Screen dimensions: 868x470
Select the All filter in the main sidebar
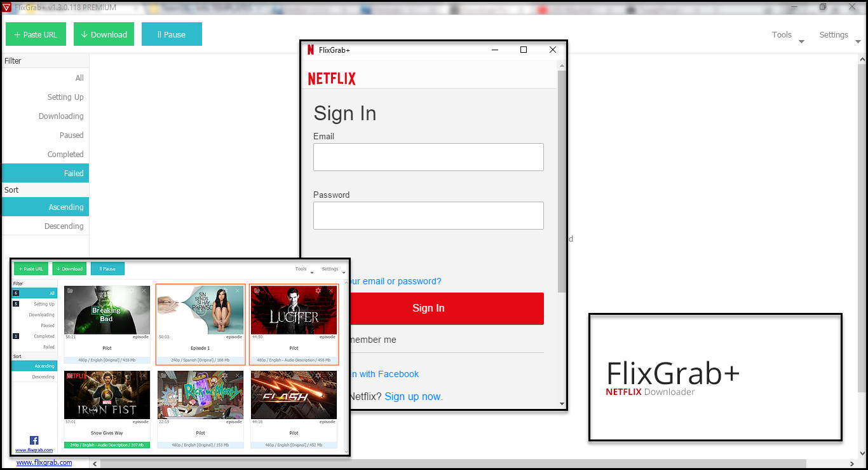pos(45,78)
